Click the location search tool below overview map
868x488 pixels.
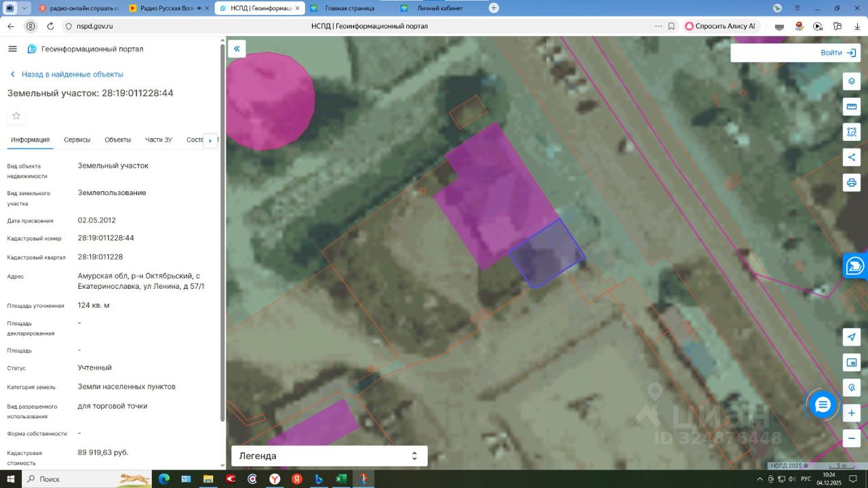click(x=852, y=388)
